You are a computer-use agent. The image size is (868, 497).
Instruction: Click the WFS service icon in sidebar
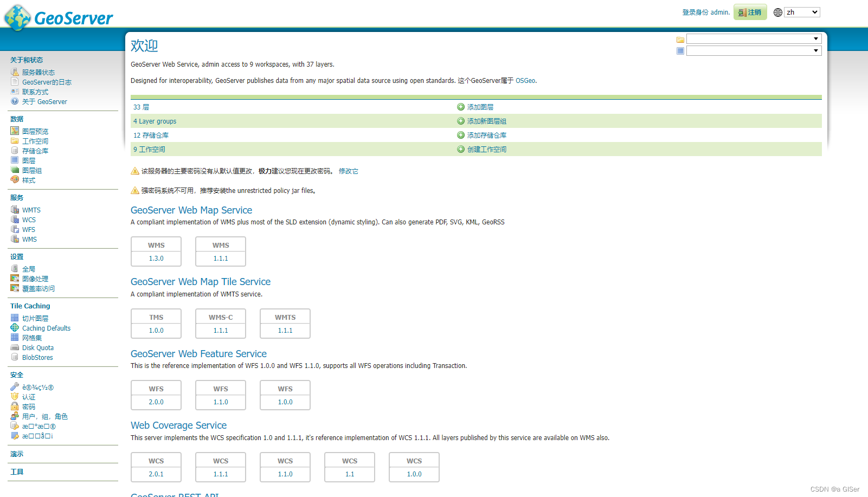[15, 229]
